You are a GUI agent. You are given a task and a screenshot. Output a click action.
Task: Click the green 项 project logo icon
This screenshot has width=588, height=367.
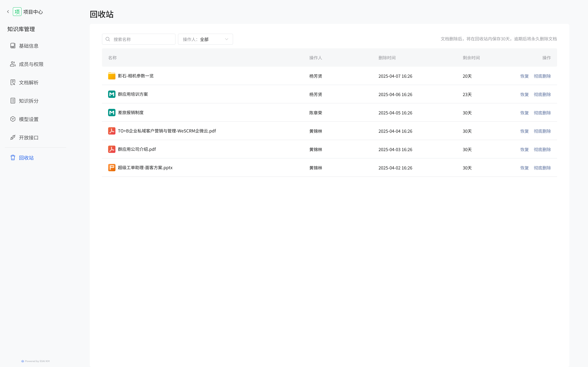pos(17,12)
